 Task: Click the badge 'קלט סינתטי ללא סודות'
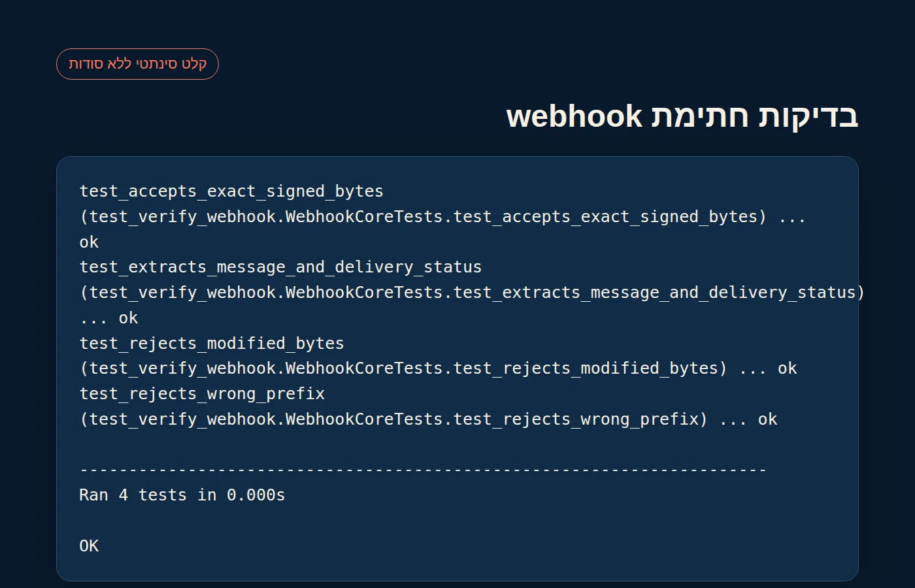tap(137, 64)
